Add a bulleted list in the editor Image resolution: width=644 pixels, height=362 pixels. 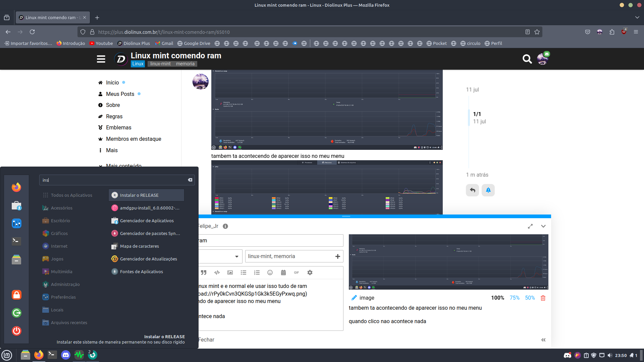click(244, 273)
